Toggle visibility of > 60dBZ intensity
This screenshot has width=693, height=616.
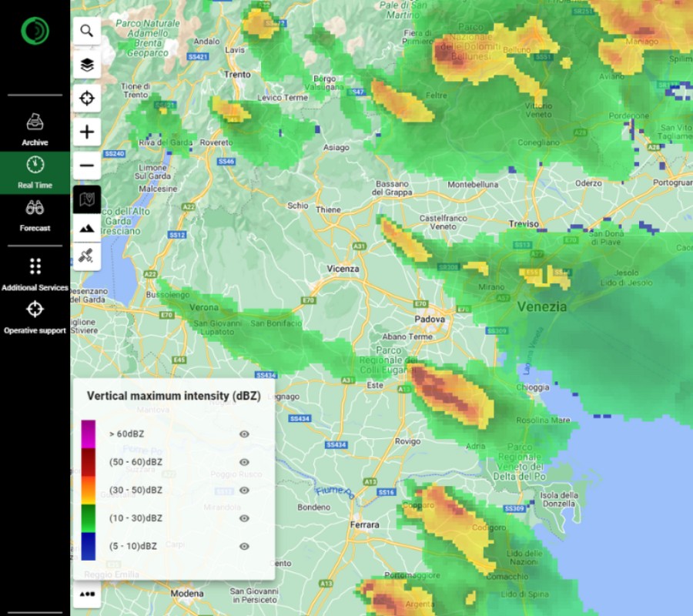(244, 434)
